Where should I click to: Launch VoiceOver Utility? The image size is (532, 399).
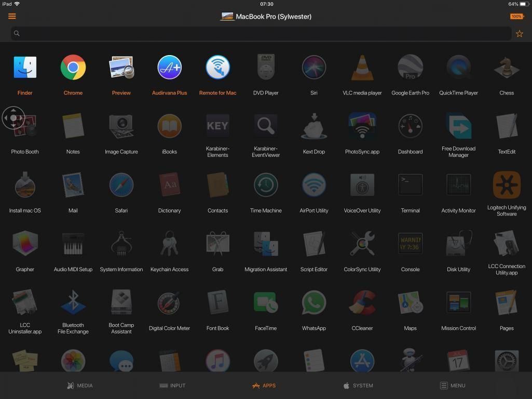(x=362, y=185)
